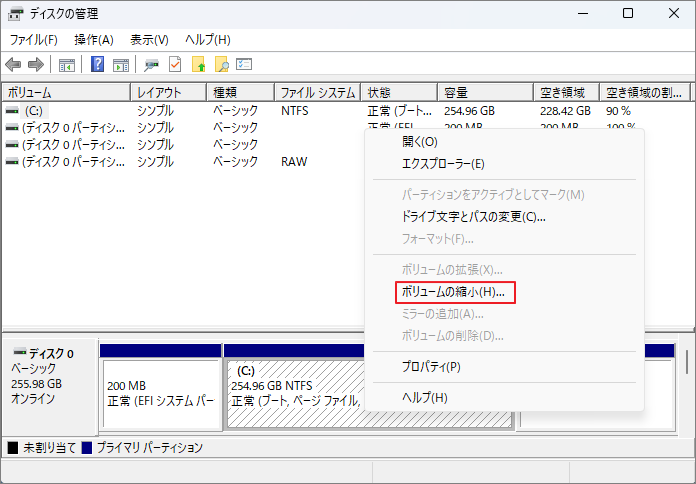Click the 228.42 GB free space cell
This screenshot has width=696, height=484.
pyautogui.click(x=566, y=111)
